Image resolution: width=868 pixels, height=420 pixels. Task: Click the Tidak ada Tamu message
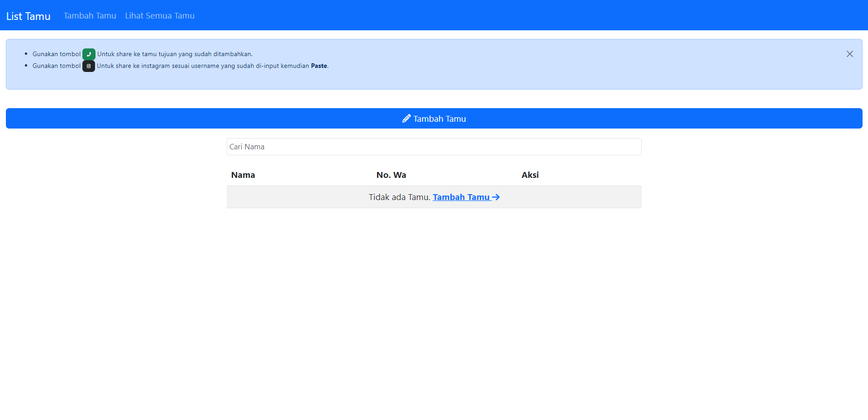click(399, 197)
